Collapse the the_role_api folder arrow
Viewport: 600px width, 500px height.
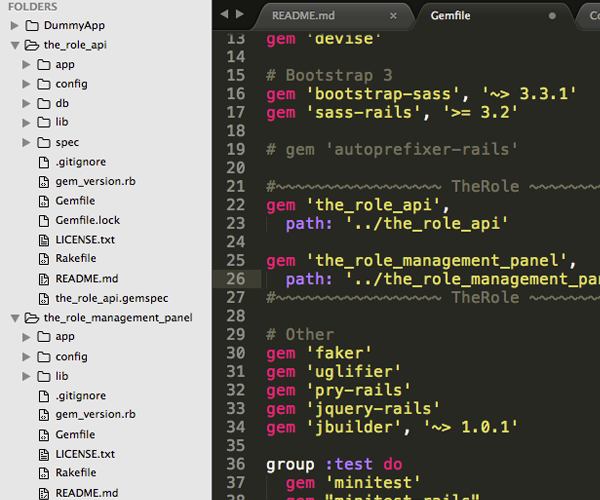15,46
